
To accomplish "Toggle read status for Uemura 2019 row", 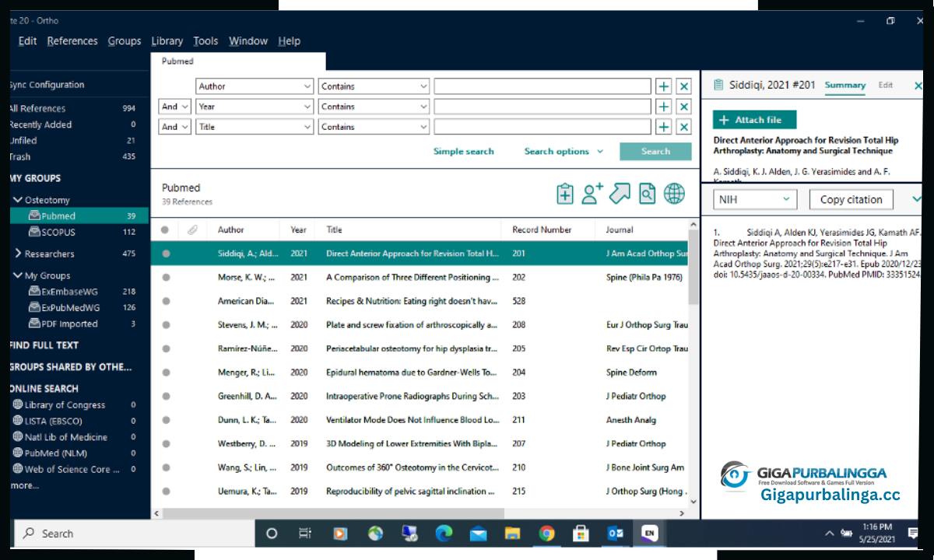I will [x=166, y=491].
